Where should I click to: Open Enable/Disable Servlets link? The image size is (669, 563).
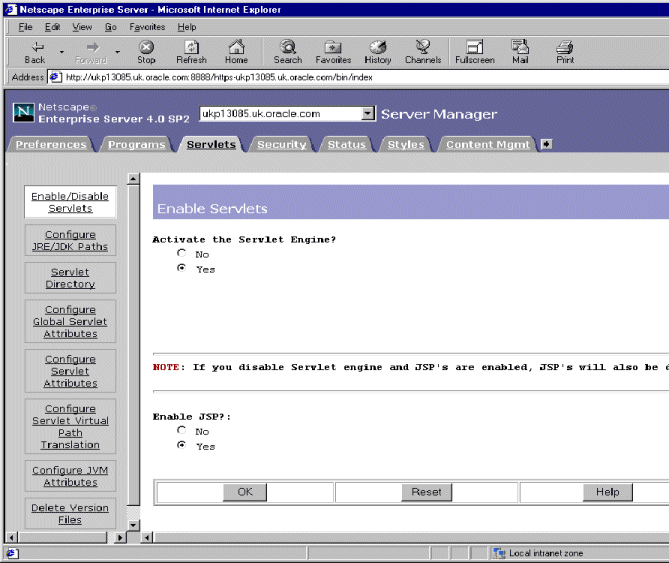click(70, 202)
